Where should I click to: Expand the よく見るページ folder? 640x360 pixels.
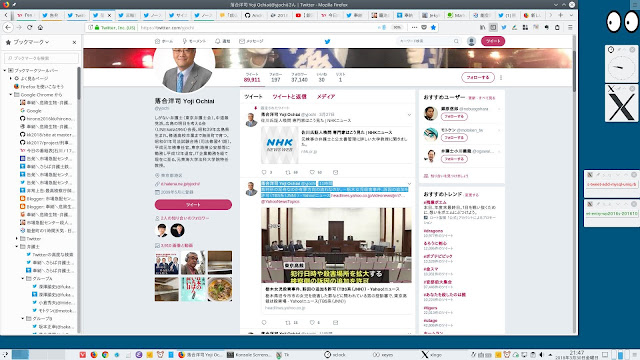point(11,78)
